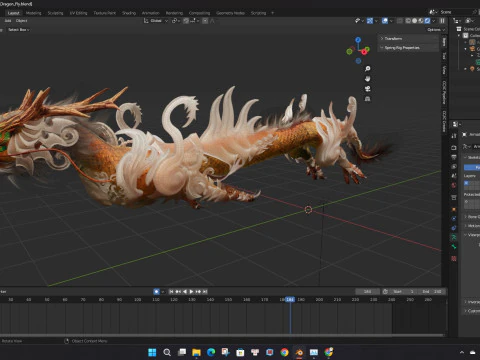Open the Bone properties tab icon
This screenshot has width=480, height=360.
(454, 247)
